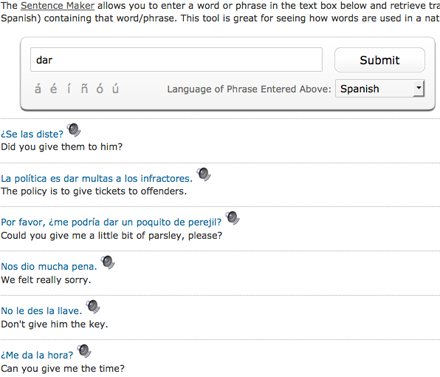The image size is (440, 377).
Task: Play audio for "Nos dio mucha pena"
Action: 108,262
